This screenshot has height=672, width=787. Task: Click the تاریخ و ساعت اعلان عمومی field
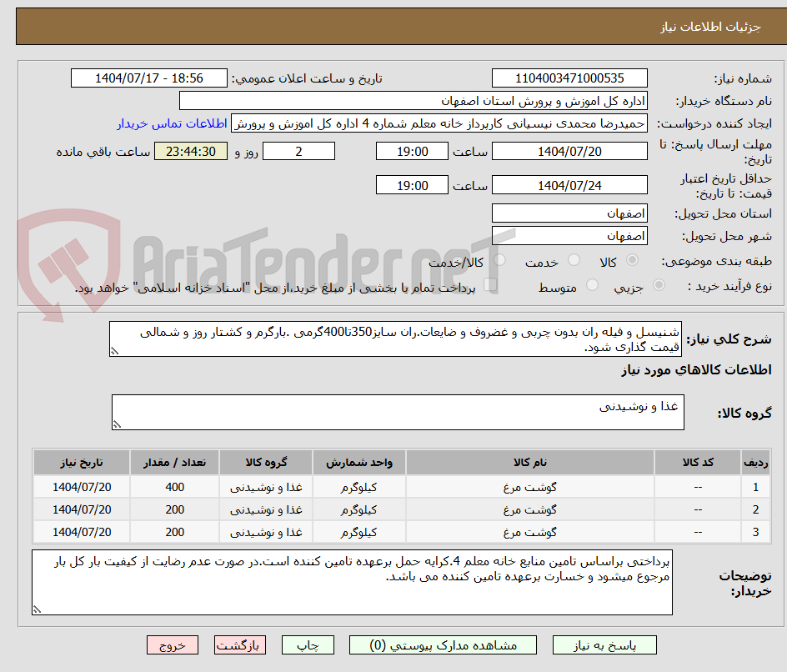[x=149, y=78]
